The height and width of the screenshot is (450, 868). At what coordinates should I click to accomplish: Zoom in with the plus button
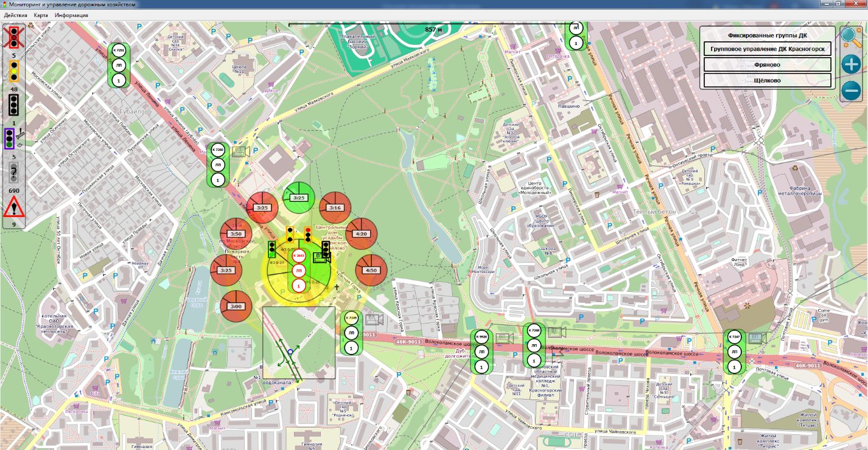point(851,64)
